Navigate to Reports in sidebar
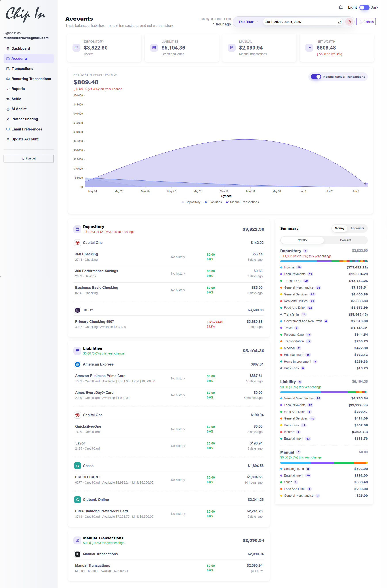The image size is (387, 588). point(29,89)
